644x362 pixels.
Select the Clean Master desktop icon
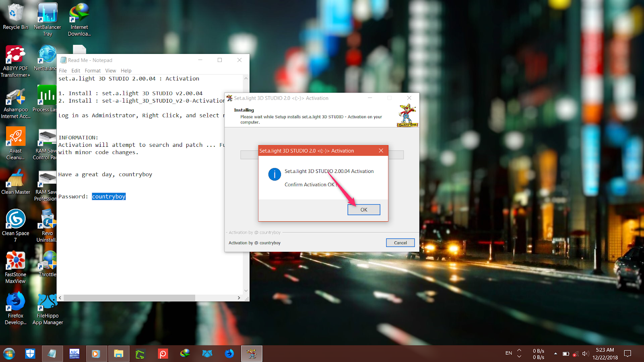15,182
